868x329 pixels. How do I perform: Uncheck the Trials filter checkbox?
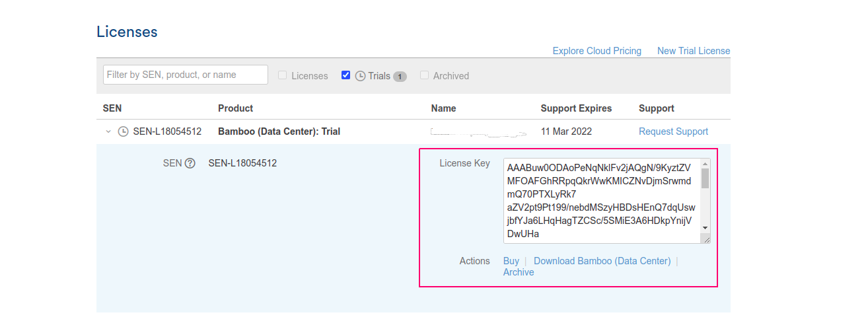coord(345,75)
